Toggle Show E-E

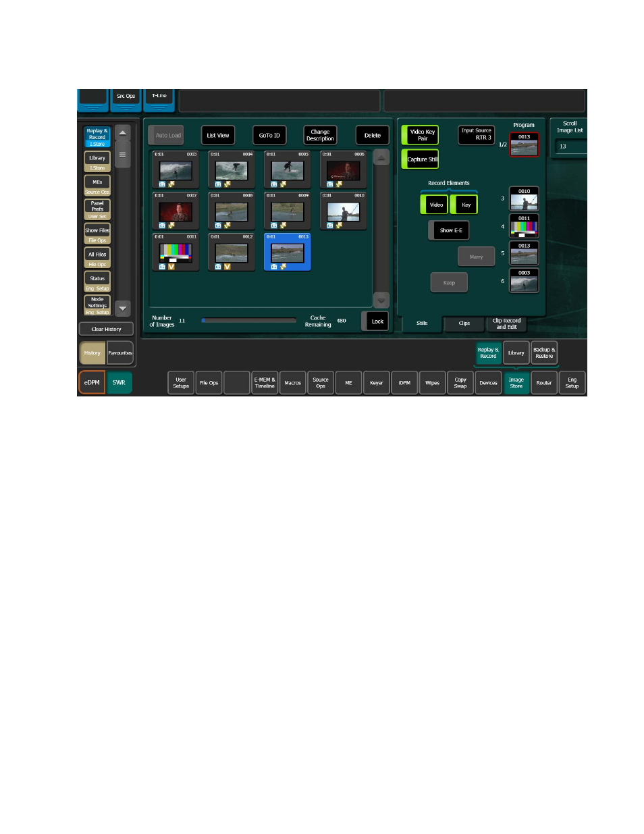click(x=449, y=230)
